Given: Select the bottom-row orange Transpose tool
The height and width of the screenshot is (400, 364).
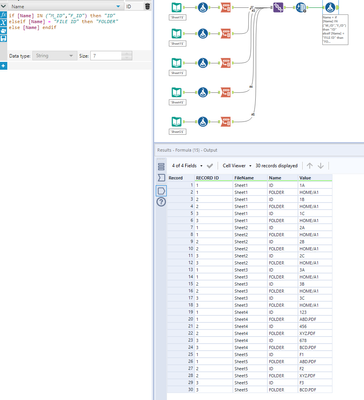Looking at the screenshot, I should 226,121.
